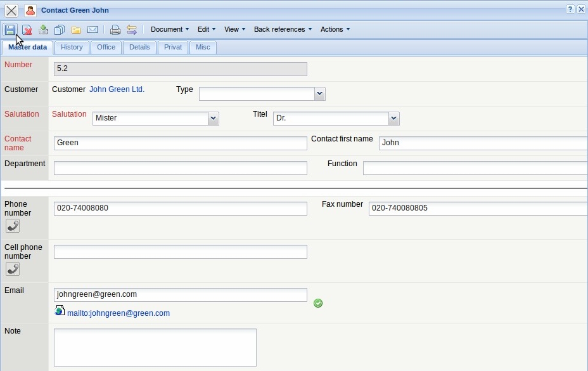Screen dimensions: 588x371
Task: Open the Salutation dropdown showing Mister
Action: (x=213, y=119)
